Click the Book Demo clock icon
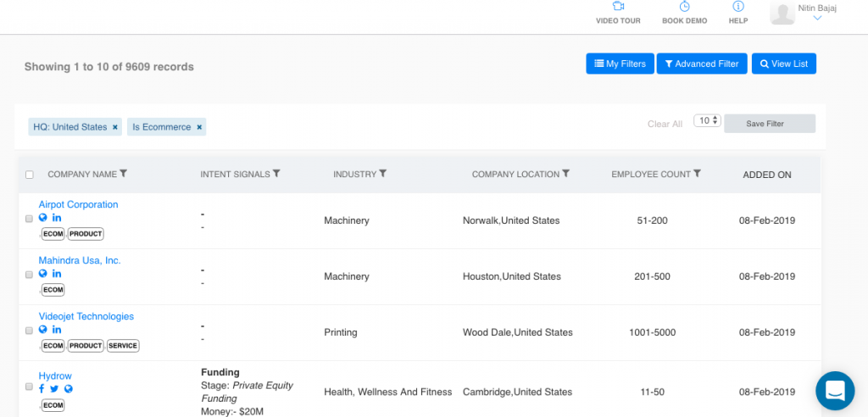868x417 pixels. (684, 7)
